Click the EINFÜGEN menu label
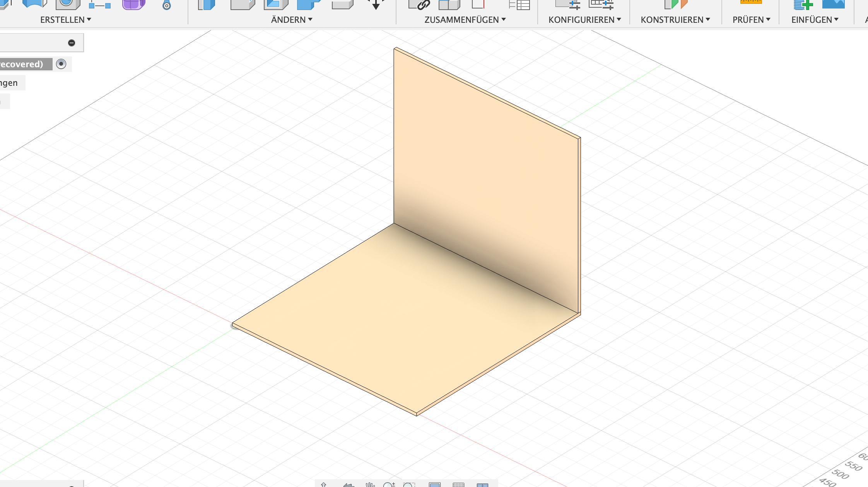 click(x=815, y=20)
